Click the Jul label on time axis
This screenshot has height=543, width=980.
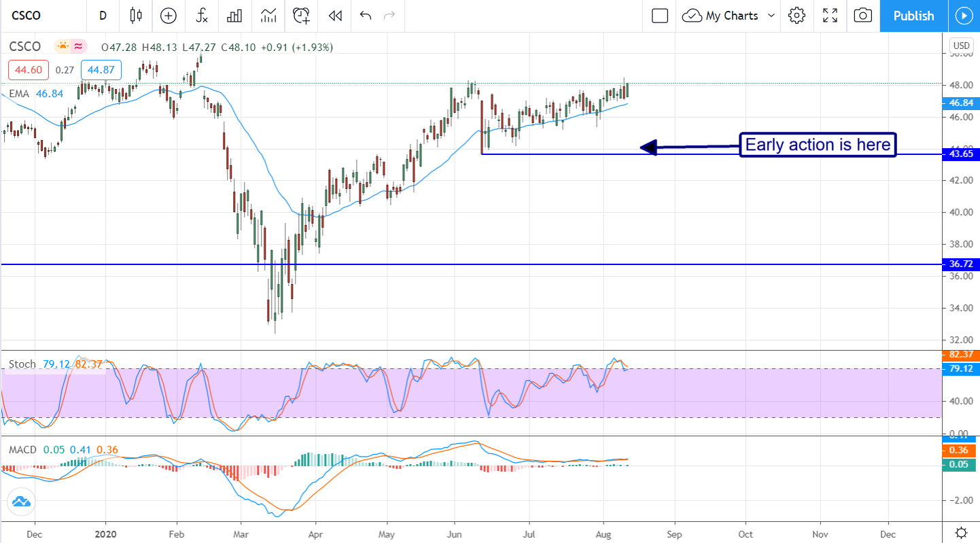click(x=529, y=533)
